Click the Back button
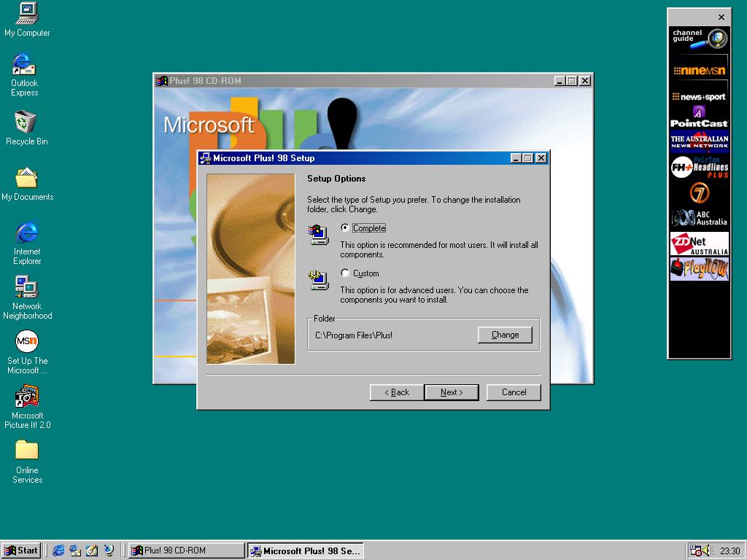Image resolution: width=747 pixels, height=560 pixels. pos(397,392)
